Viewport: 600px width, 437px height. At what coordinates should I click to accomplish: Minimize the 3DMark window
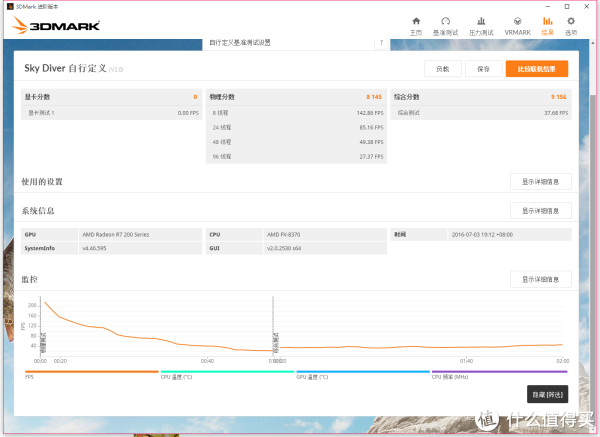(548, 7)
